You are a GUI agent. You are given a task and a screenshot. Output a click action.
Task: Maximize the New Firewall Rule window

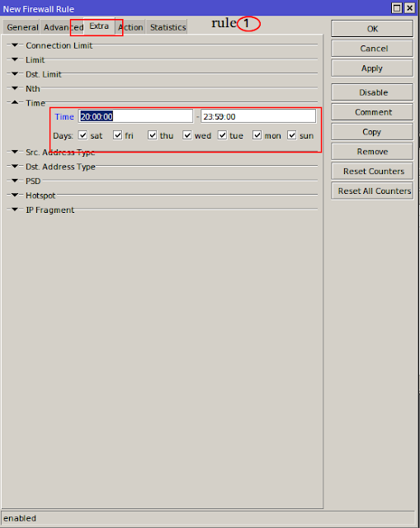click(397, 8)
